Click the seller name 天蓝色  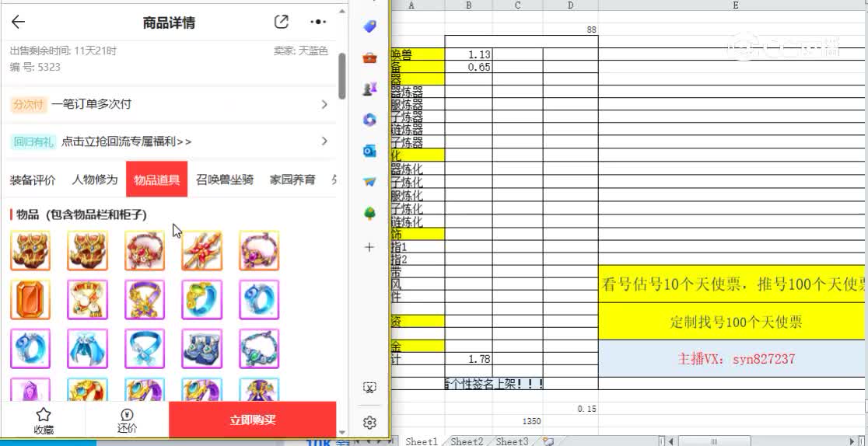point(313,51)
